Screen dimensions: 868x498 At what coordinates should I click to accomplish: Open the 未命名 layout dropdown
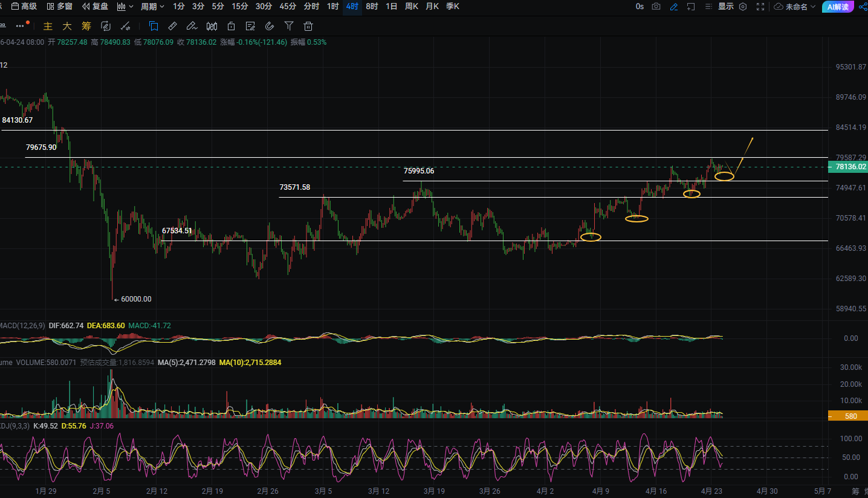(795, 7)
